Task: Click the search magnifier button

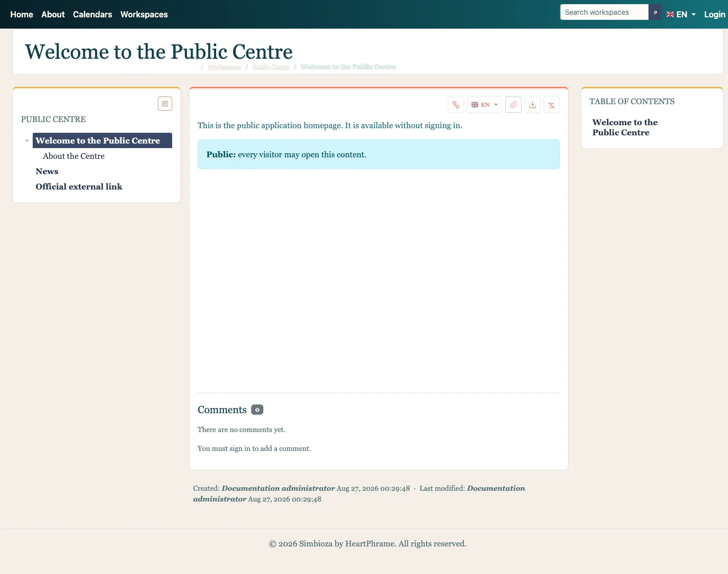Action: tap(655, 12)
